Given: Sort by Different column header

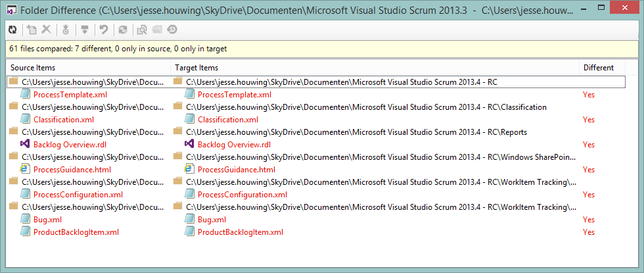Looking at the screenshot, I should coord(602,67).
